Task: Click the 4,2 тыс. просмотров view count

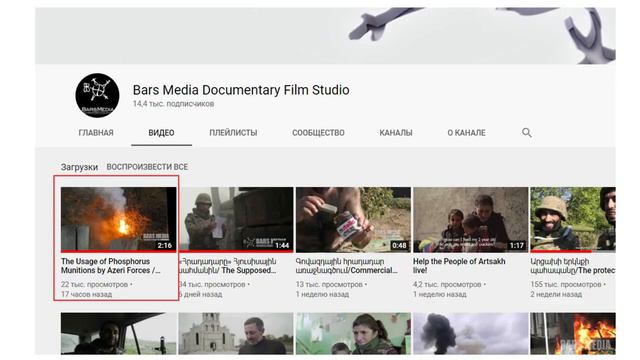Action: coord(447,284)
